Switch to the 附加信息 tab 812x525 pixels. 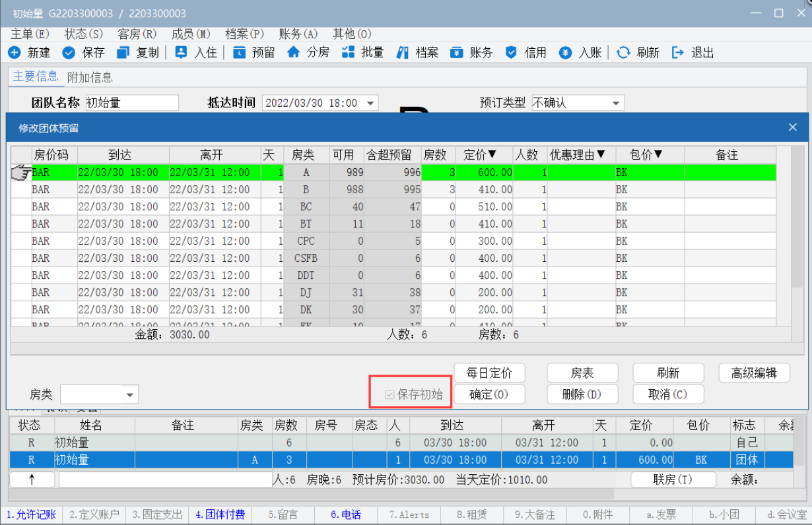tap(90, 77)
